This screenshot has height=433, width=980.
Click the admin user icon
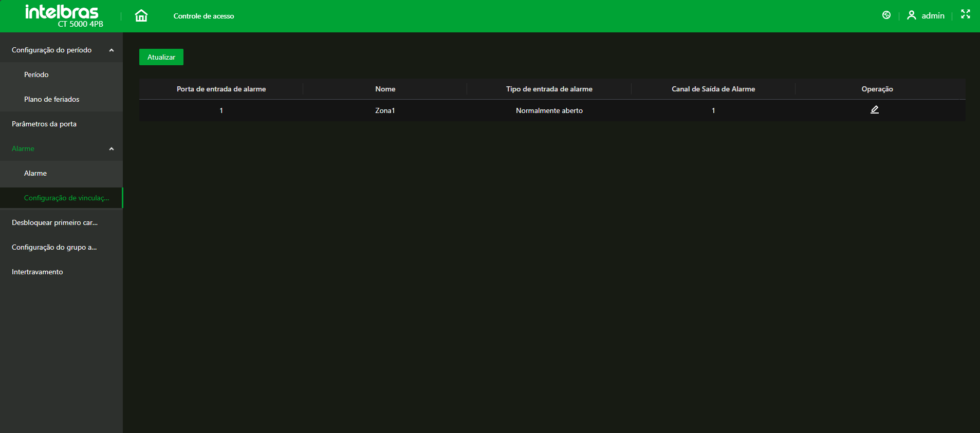tap(911, 15)
